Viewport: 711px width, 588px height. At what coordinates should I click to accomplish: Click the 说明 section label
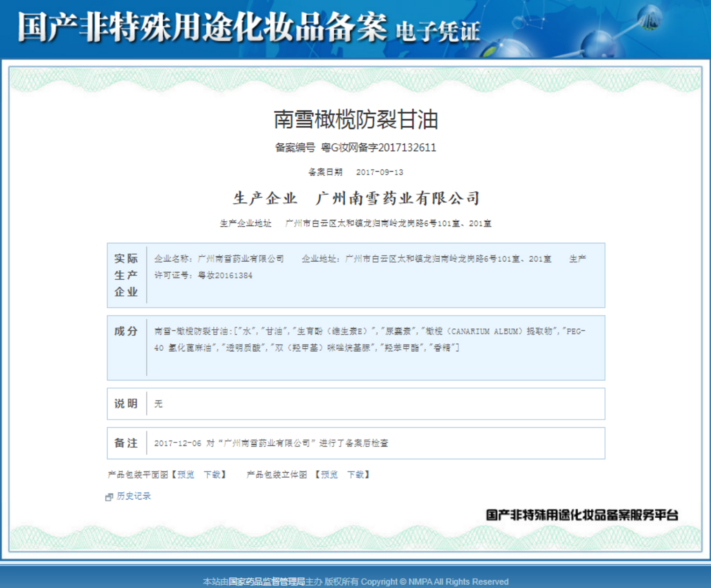click(126, 404)
